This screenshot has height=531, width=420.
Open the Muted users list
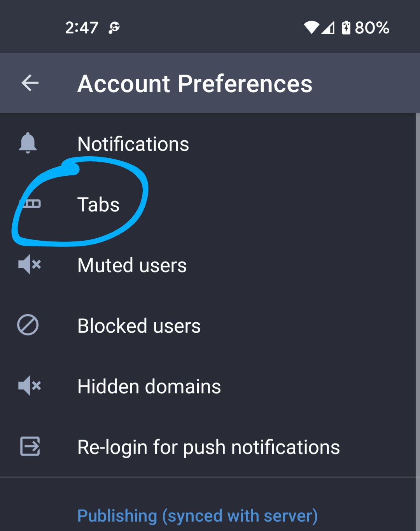(x=132, y=265)
